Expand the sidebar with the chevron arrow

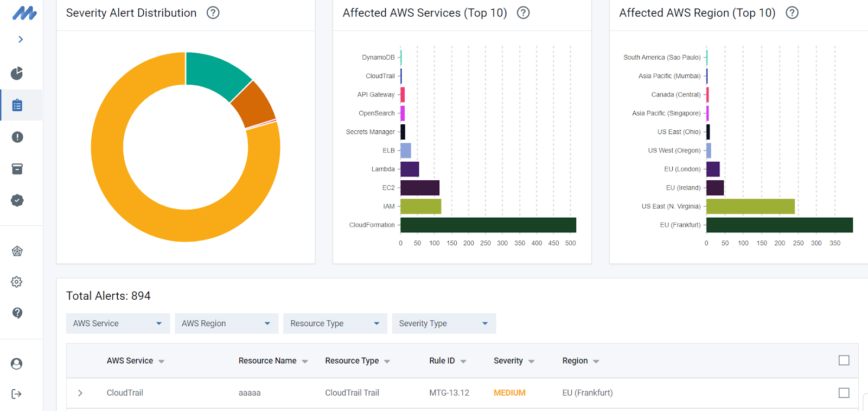21,39
